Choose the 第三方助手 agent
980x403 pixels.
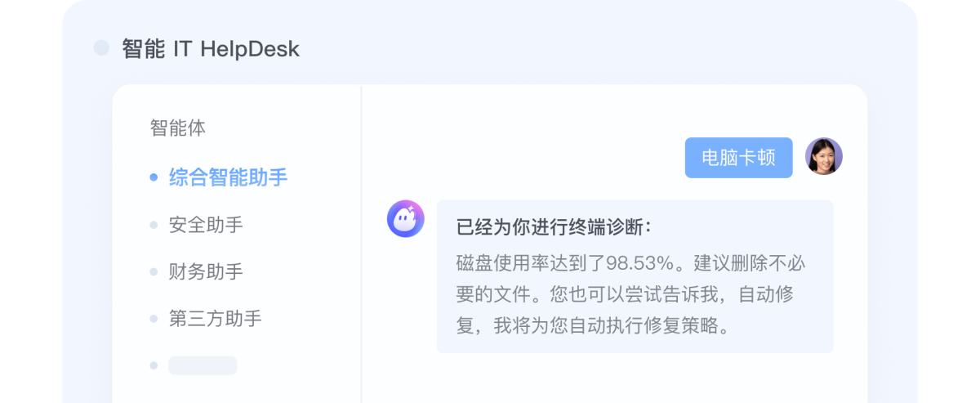[x=215, y=319]
